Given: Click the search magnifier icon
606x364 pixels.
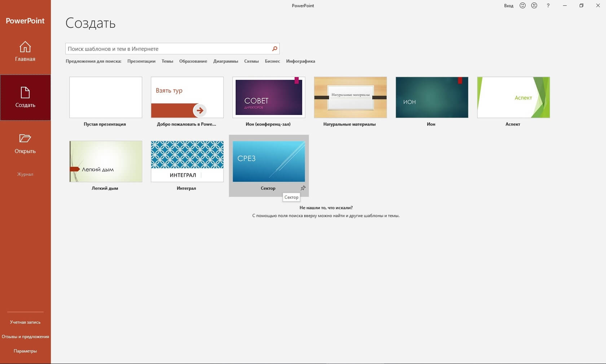Looking at the screenshot, I should (x=275, y=49).
